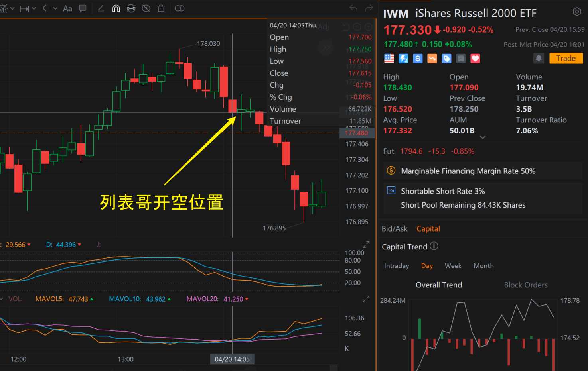Click the MAVOL5 47.743 indicator
Screen dimensions: 588x371
(x=64, y=299)
